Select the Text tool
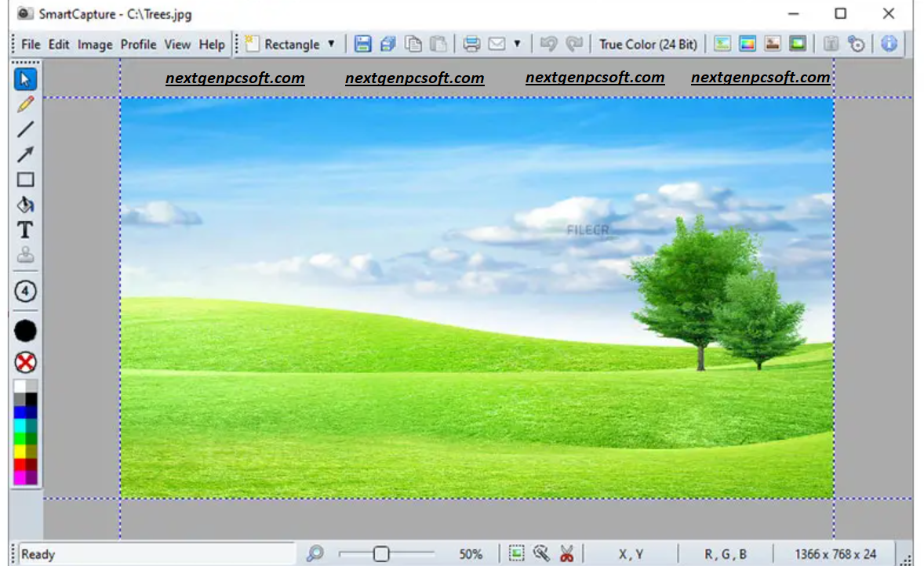 point(25,230)
